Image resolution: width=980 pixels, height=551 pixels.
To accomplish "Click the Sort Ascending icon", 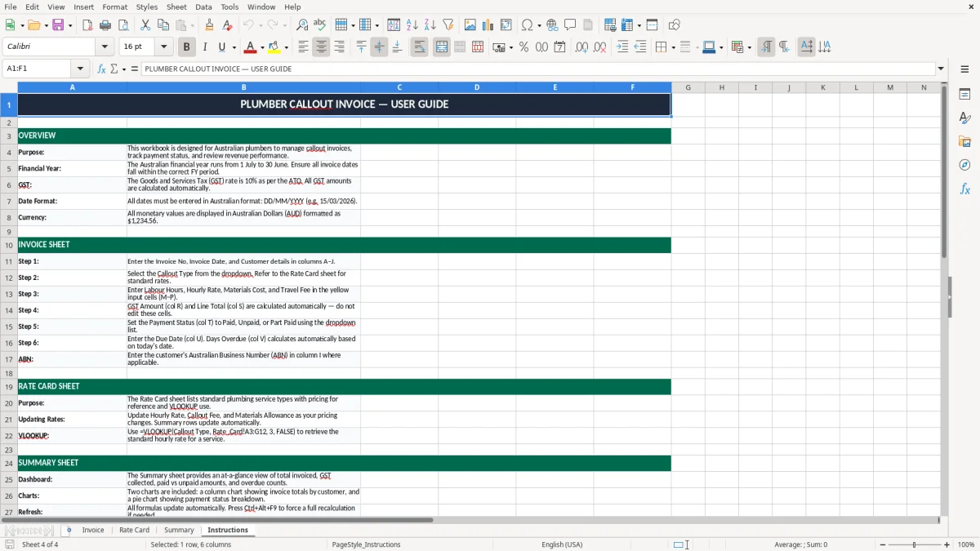I will [x=412, y=25].
